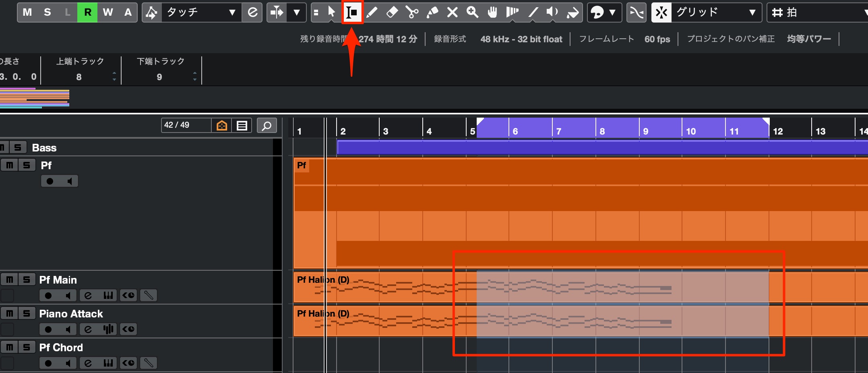Screen dimensions: 868x373
Task: Solo the Piano Attack track
Action: tap(27, 313)
